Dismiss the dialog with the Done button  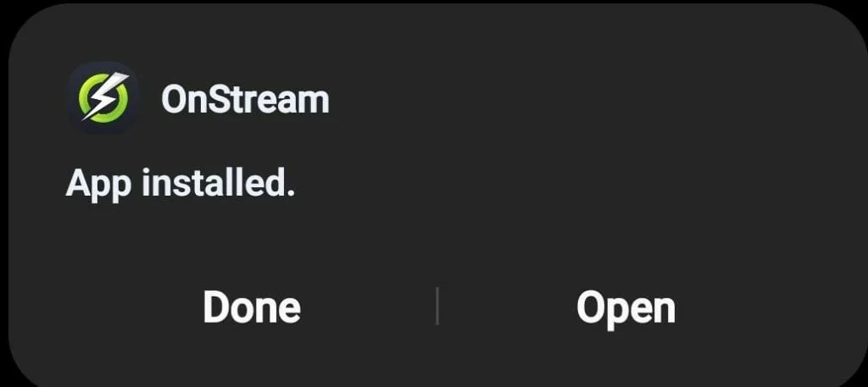coord(252,307)
